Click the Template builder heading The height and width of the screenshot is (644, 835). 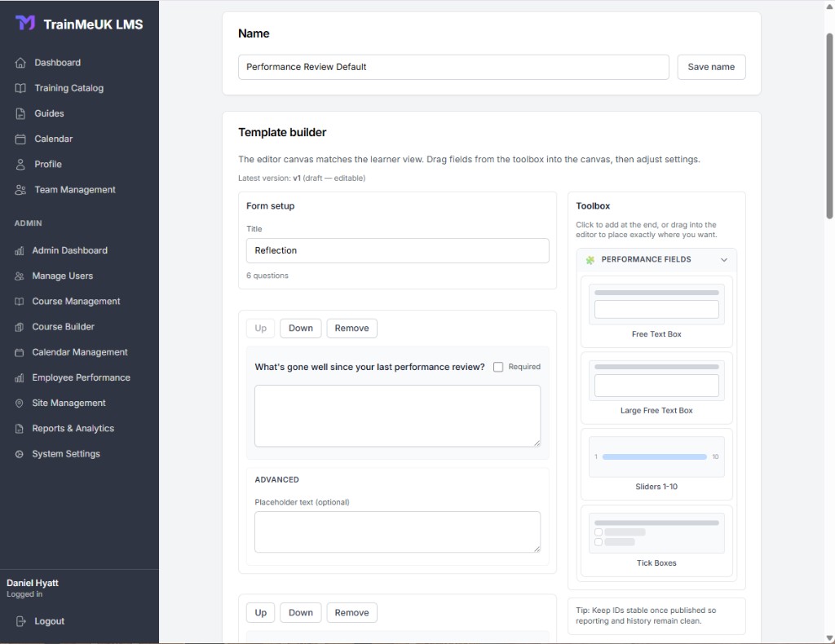pyautogui.click(x=282, y=133)
